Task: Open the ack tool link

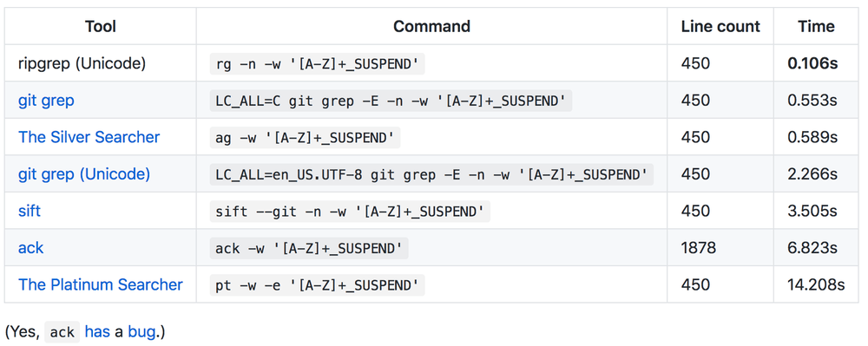Action: click(31, 248)
